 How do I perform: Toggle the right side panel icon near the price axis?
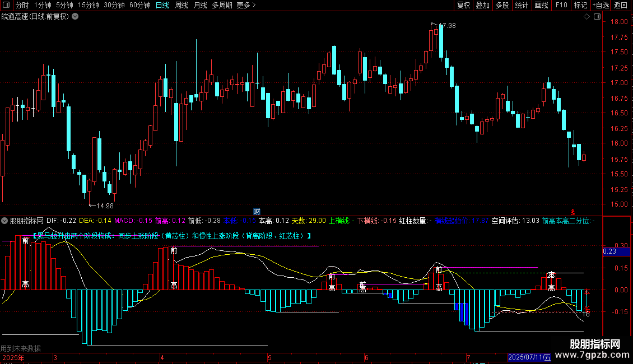pyautogui.click(x=597, y=17)
